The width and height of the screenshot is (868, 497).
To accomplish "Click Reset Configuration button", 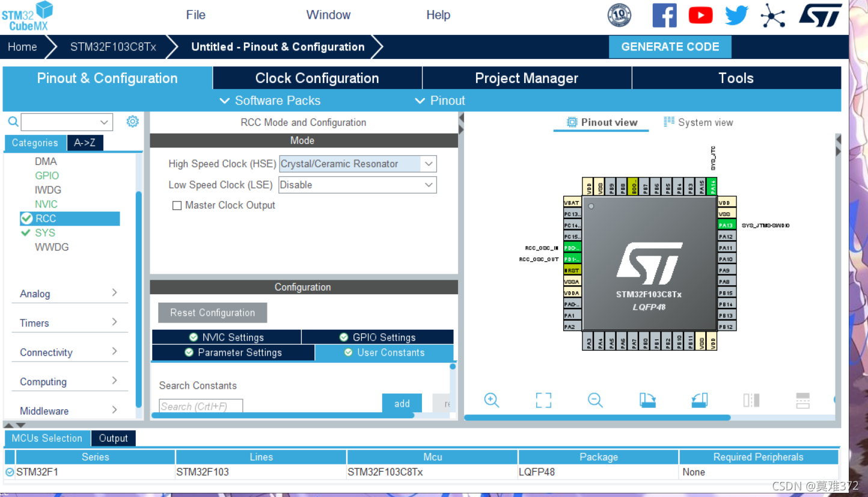I will click(212, 313).
